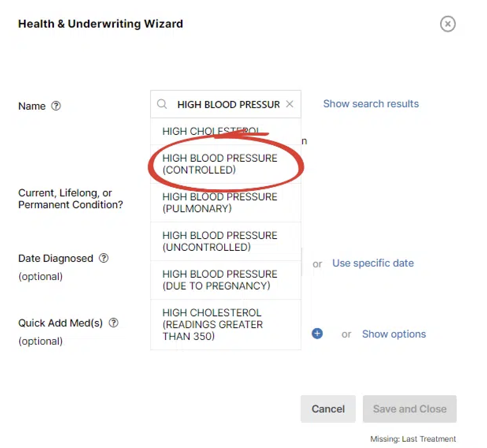Pick HIGH BLOOD PRESSURE (UNCONTROLLED)
This screenshot has height=448, width=487.
[219, 241]
